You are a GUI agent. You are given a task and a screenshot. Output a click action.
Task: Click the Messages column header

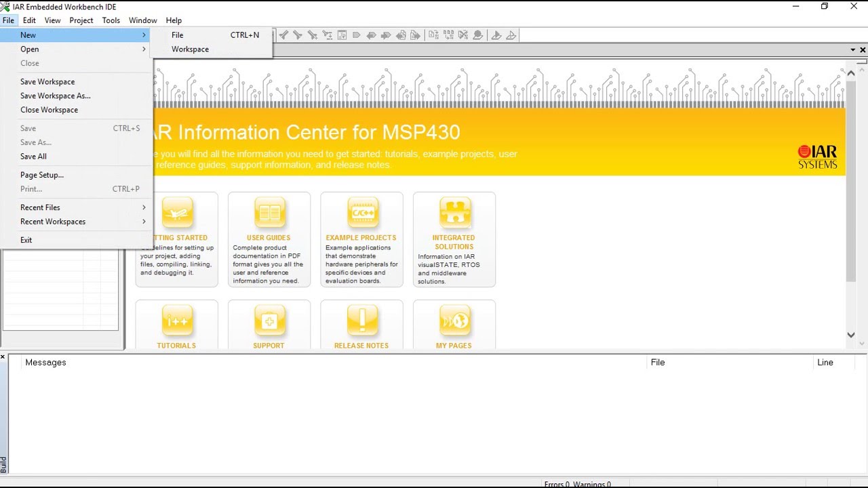332,363
